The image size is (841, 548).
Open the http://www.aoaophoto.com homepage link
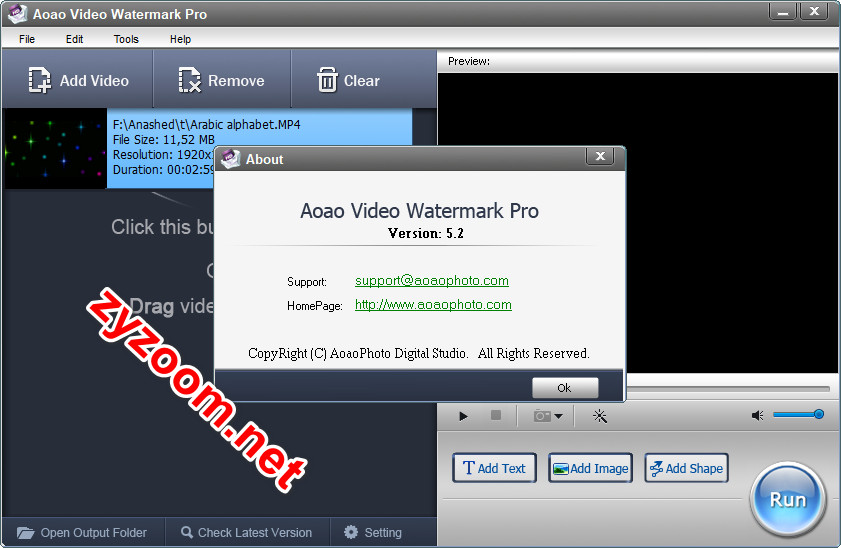[433, 305]
